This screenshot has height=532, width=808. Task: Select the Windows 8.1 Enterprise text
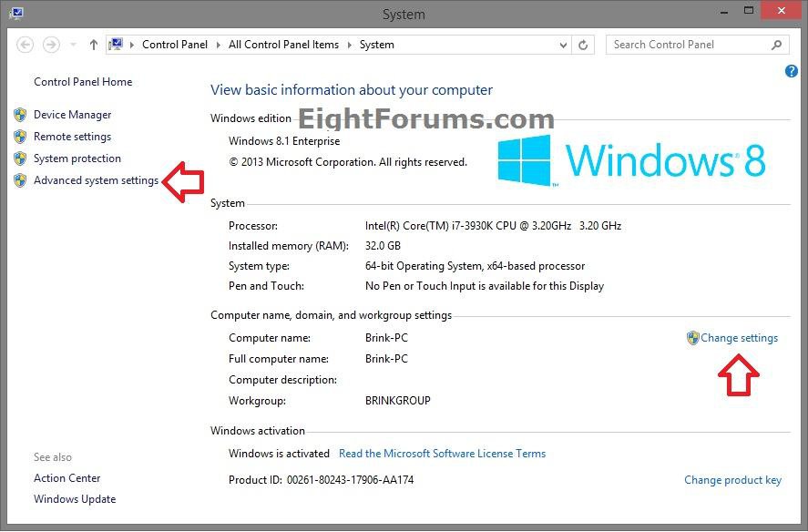284,141
